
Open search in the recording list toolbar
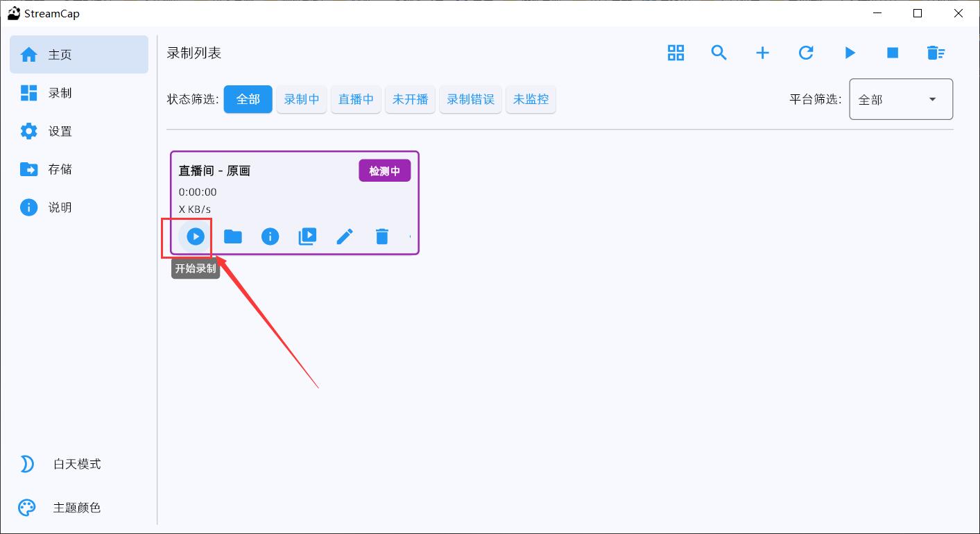[719, 53]
